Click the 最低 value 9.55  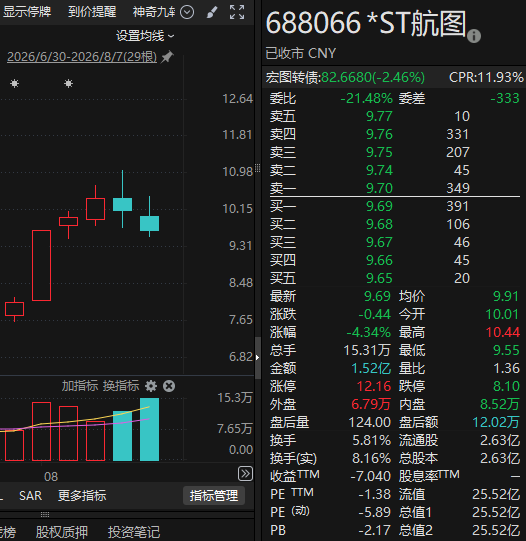(x=506, y=351)
